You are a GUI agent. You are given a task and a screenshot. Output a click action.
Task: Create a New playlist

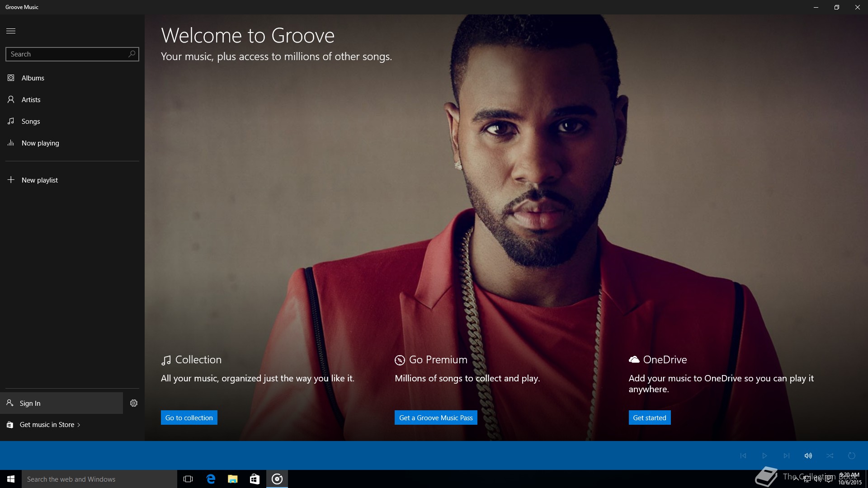[72, 180]
